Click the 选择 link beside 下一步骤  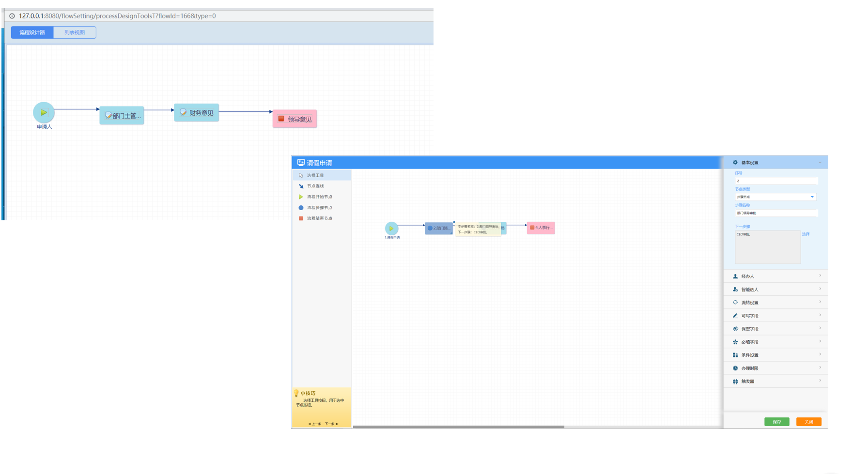click(806, 234)
